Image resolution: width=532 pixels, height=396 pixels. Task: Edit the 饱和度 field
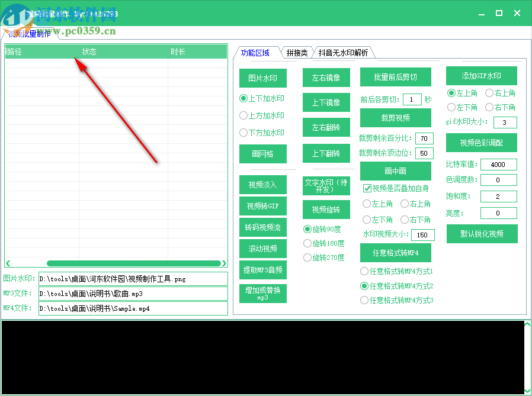(x=498, y=197)
